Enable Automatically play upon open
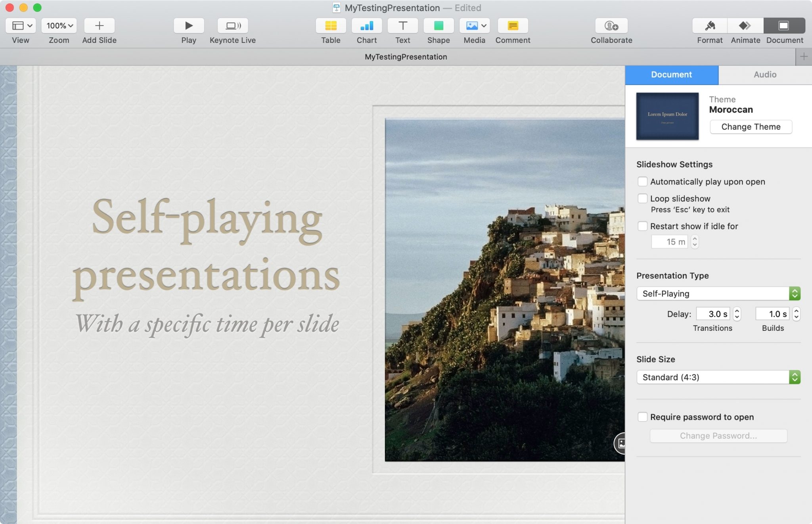 tap(642, 181)
